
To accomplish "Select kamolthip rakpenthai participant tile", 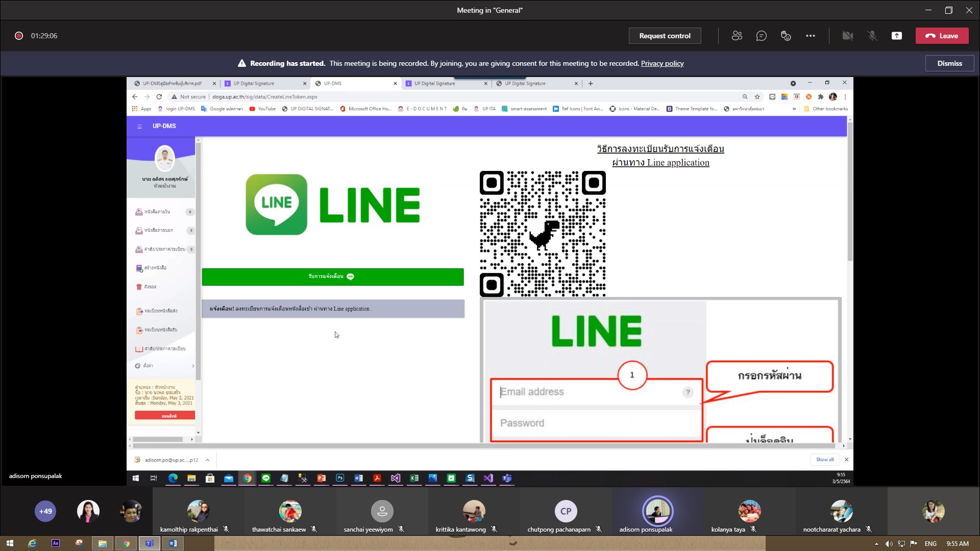I will pos(198,511).
